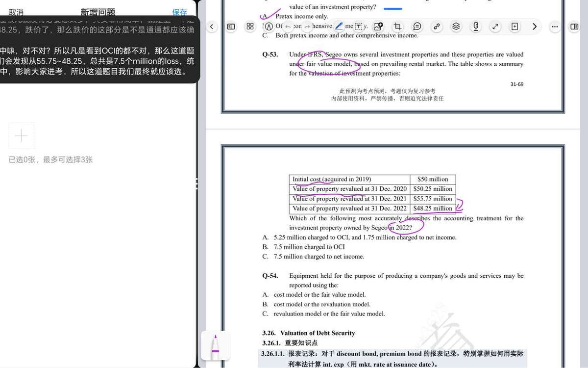Click the '内部使用资料，严禁传播' footer notice
The width and height of the screenshot is (588, 368).
(387, 99)
